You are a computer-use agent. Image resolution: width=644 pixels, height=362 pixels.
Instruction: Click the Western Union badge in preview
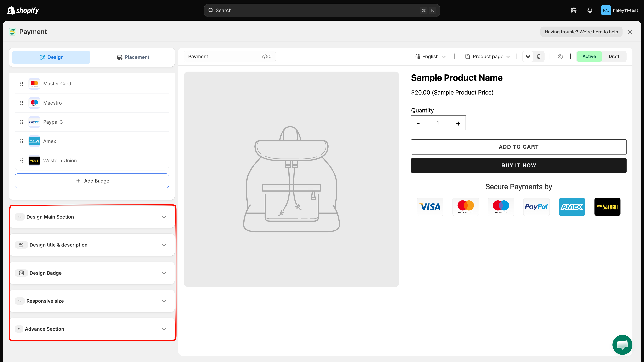pyautogui.click(x=607, y=207)
